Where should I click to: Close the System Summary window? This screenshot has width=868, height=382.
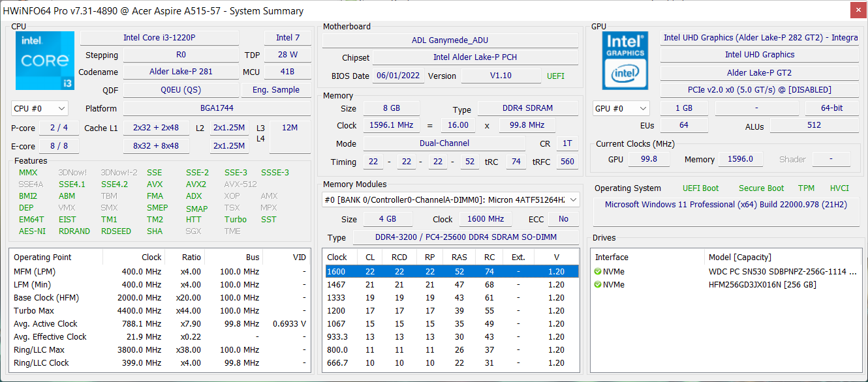point(859,10)
